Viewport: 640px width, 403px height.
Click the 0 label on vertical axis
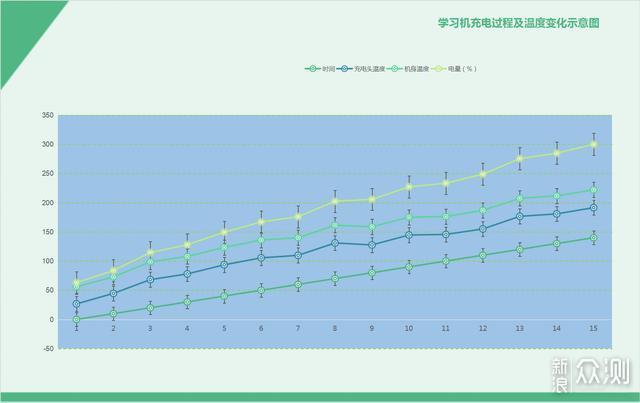(x=51, y=320)
